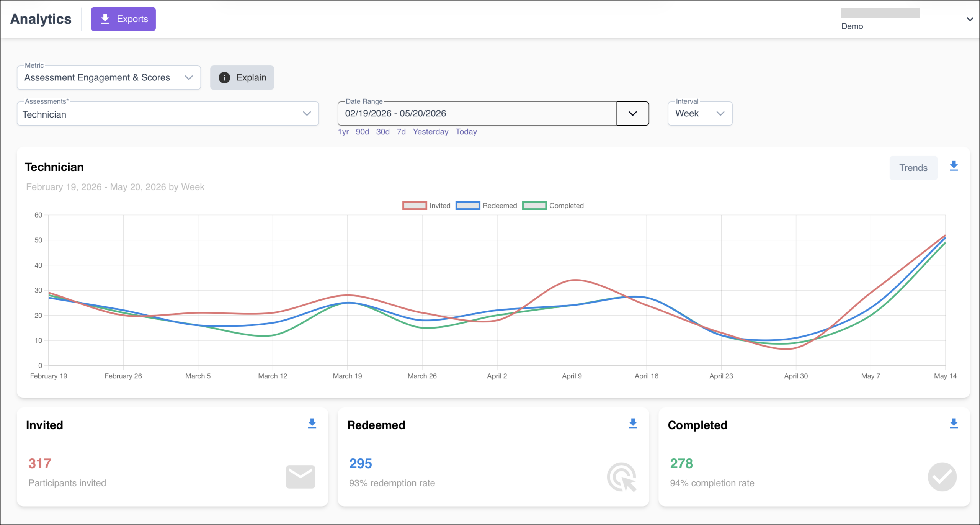The height and width of the screenshot is (525, 980).
Task: Expand the Date Range picker arrow
Action: tap(632, 114)
